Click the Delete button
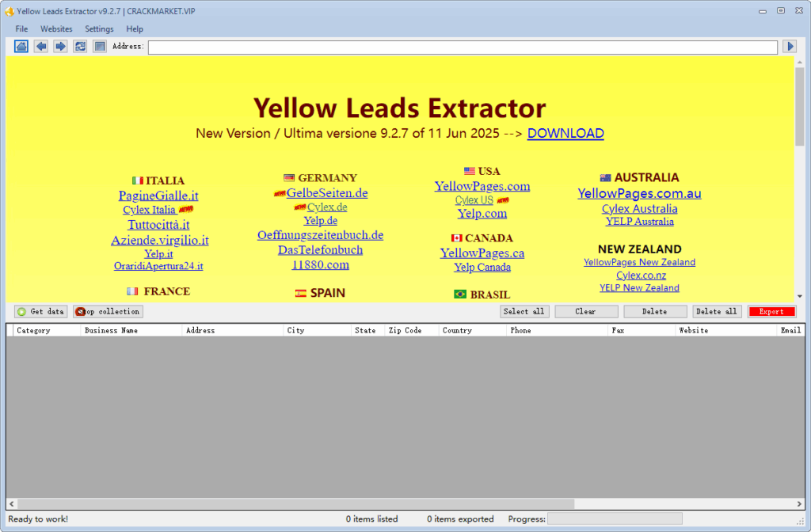 tap(655, 311)
